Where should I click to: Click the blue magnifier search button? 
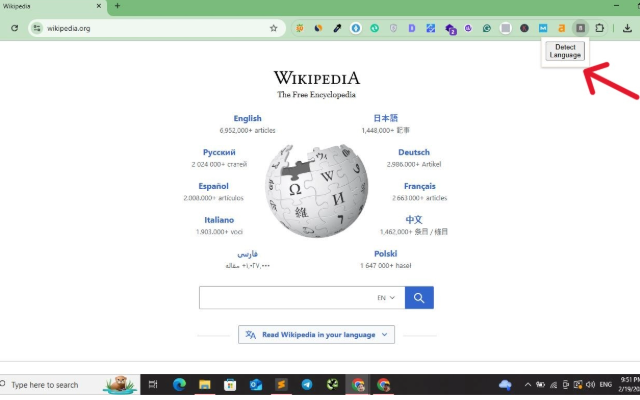coord(419,298)
